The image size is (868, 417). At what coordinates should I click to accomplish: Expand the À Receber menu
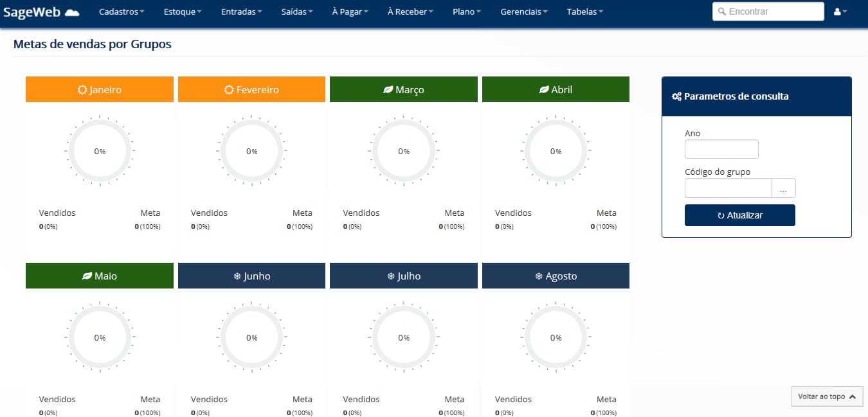tap(410, 12)
